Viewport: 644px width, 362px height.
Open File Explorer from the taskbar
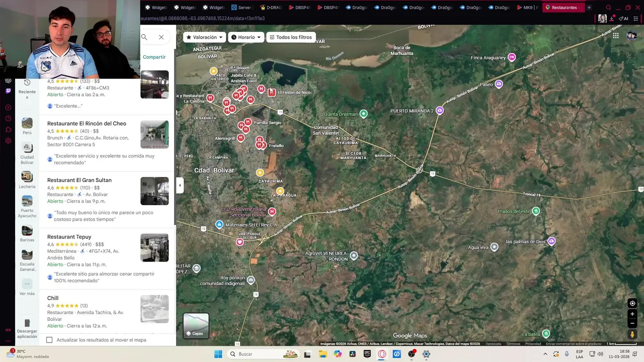point(323,354)
